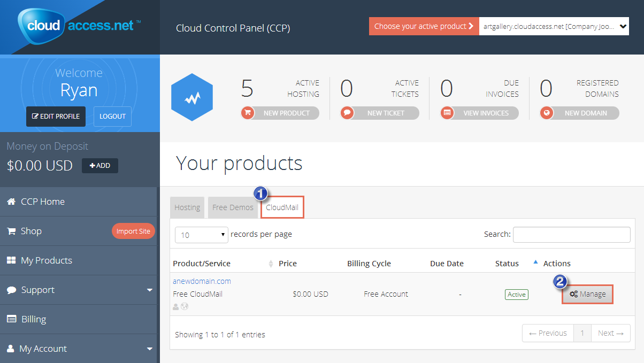
Task: Click the speech bubble icon beside Support
Action: pos(11,290)
